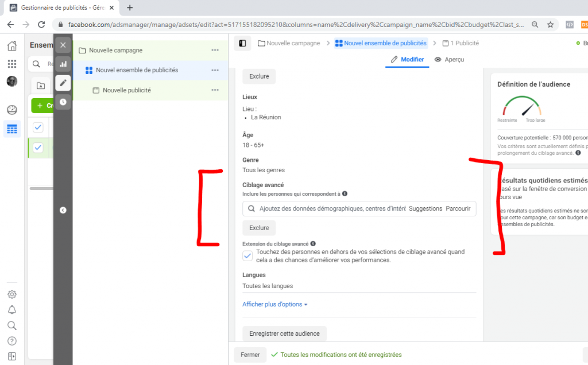Open options menu for Nouvelle publicité

point(215,90)
